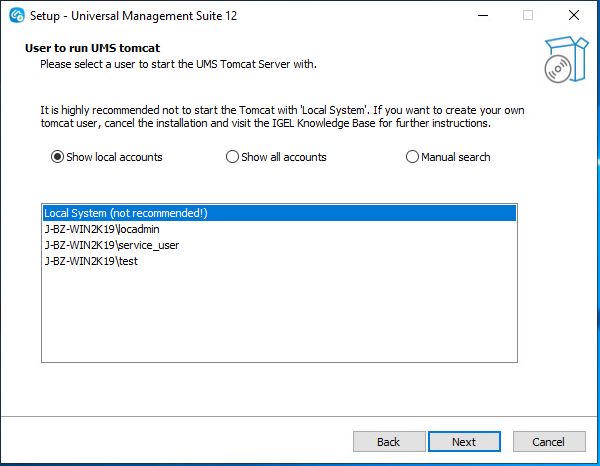
Task: Click the greyed-out maximize button
Action: pos(527,15)
